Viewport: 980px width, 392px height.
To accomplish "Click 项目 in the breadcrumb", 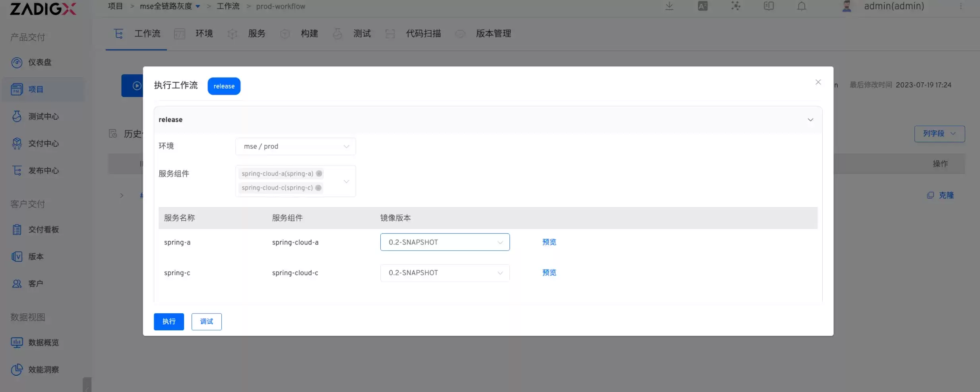I will (x=115, y=6).
